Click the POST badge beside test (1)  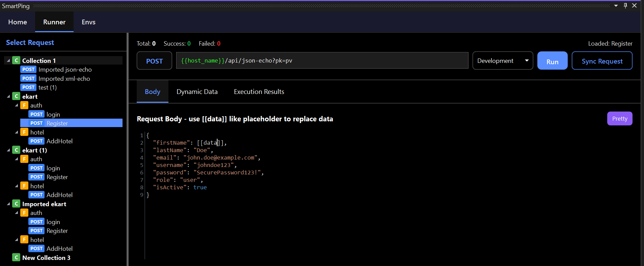point(28,87)
